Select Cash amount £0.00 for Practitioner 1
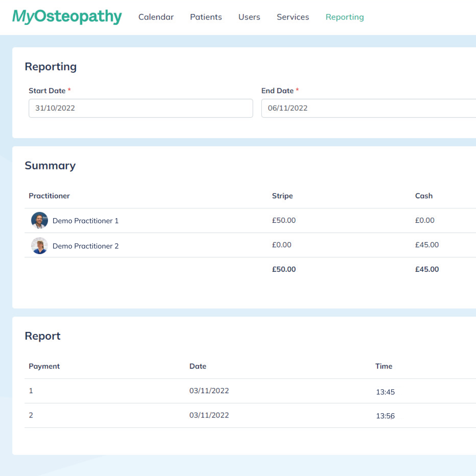This screenshot has height=476, width=476. click(425, 220)
